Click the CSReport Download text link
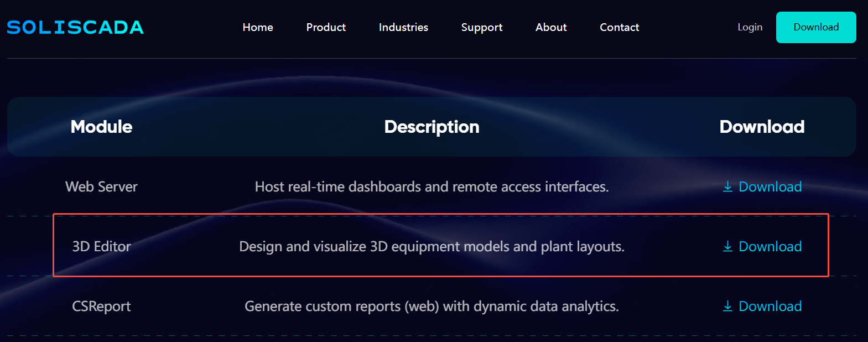This screenshot has height=342, width=868. pos(770,306)
